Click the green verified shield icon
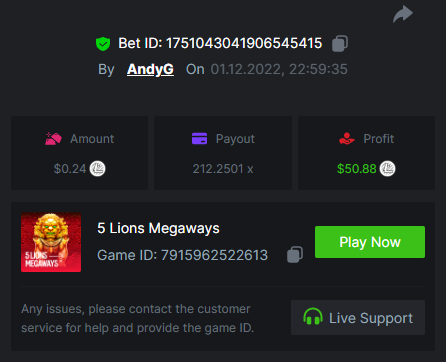446x362 pixels. [x=103, y=44]
